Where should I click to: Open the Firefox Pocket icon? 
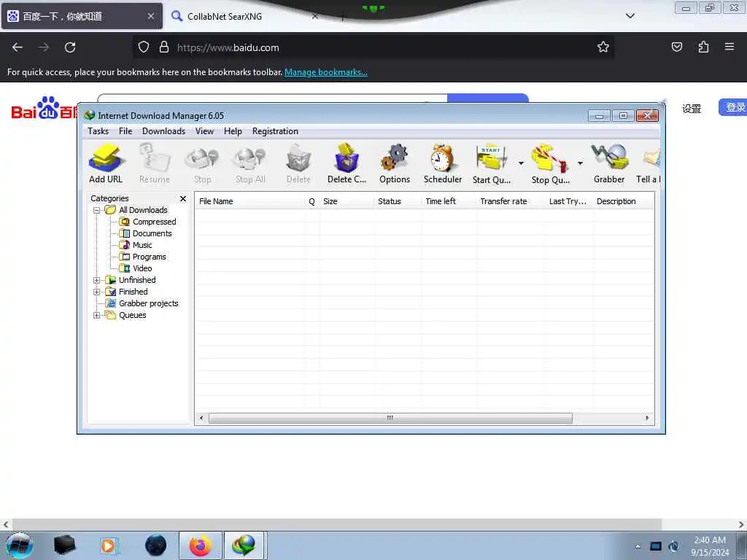click(x=676, y=47)
